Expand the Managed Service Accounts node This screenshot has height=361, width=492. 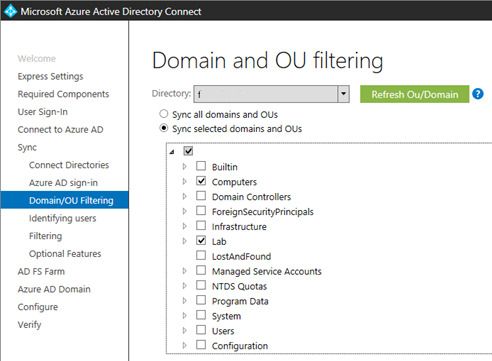[x=184, y=271]
